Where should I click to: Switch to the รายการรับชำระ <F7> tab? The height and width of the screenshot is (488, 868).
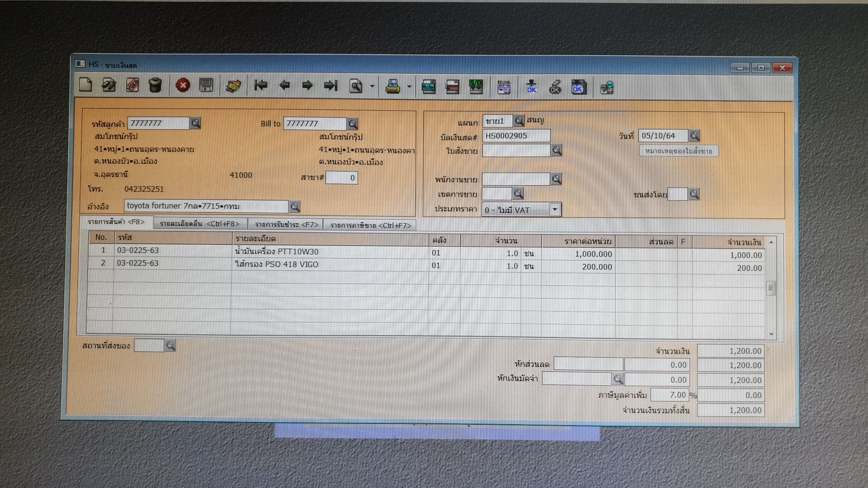(286, 225)
